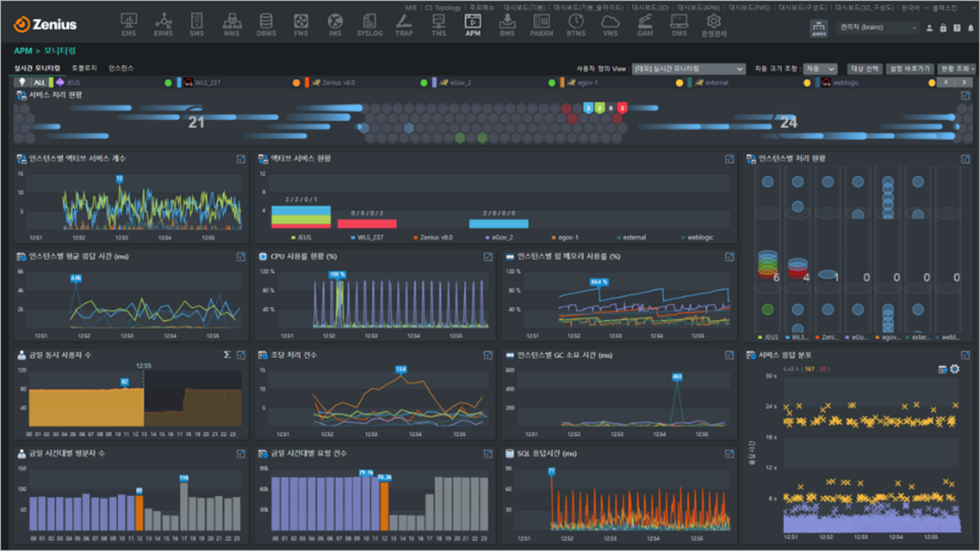The image size is (980, 551).
Task: Toggle the ALL instances filter
Action: (x=39, y=83)
